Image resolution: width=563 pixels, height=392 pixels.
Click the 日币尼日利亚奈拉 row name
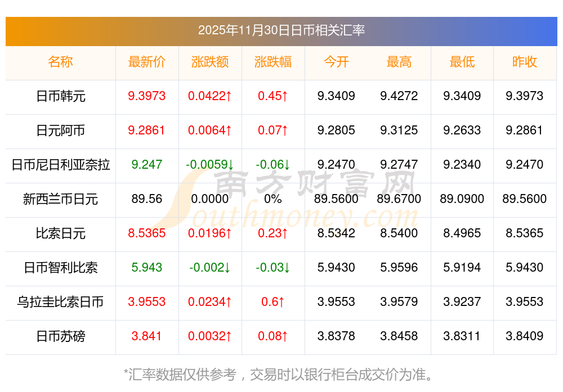point(61,165)
